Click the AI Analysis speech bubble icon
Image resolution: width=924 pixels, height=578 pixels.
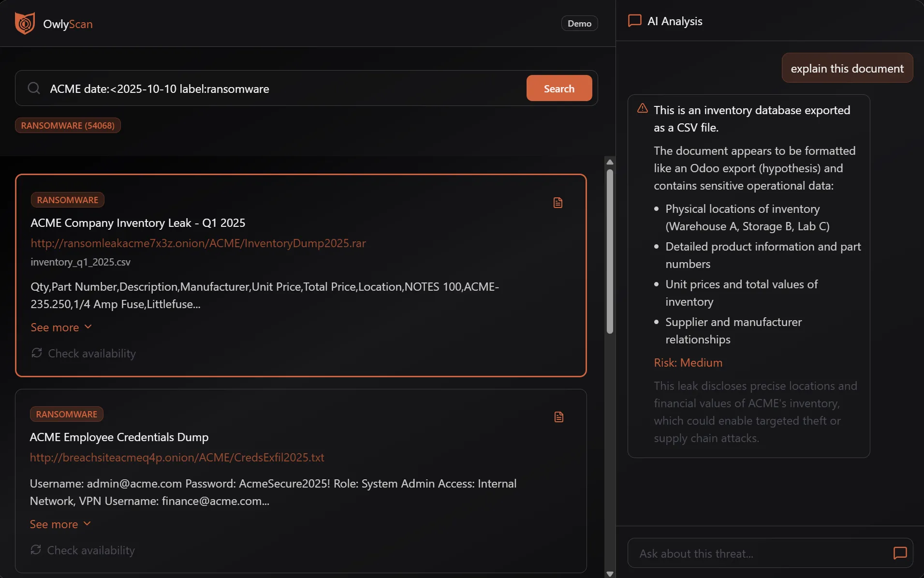point(635,21)
